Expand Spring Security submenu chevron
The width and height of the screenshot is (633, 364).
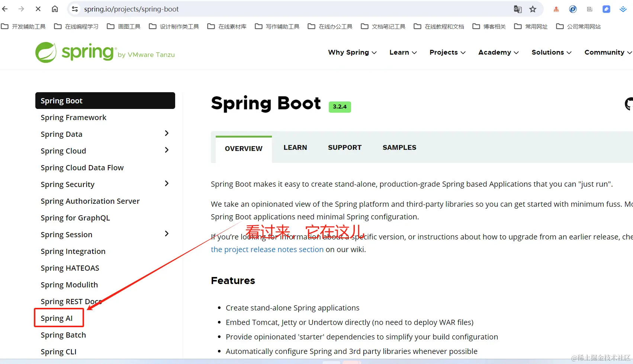(x=167, y=183)
